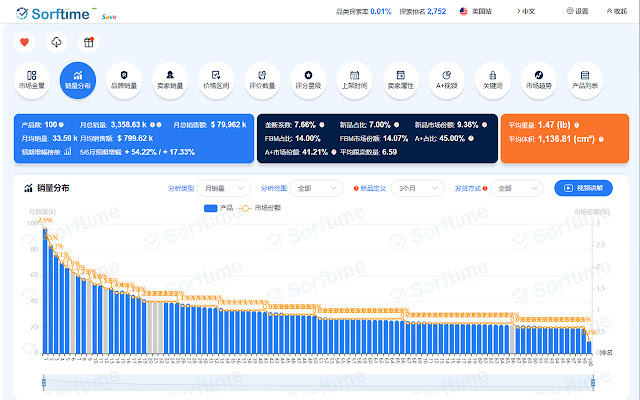Open 设置 settings in the header
Image resolution: width=640 pixels, height=400 pixels.
[578, 11]
